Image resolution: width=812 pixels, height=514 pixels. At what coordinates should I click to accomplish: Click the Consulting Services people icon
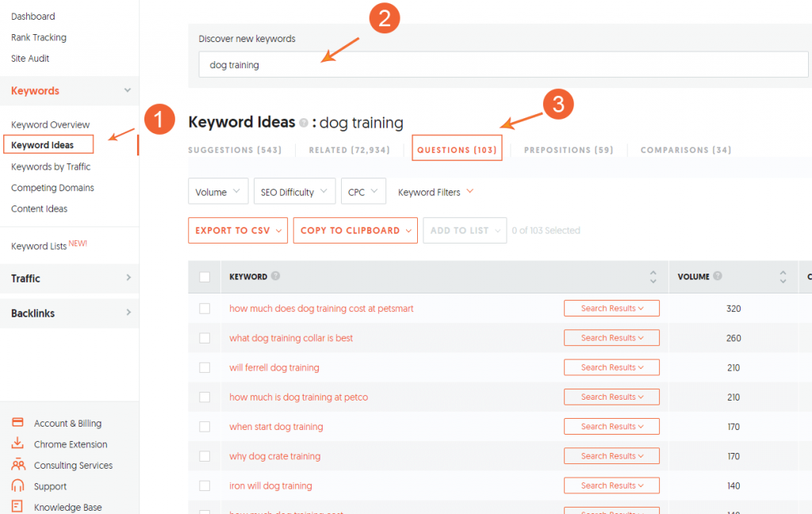tap(18, 464)
